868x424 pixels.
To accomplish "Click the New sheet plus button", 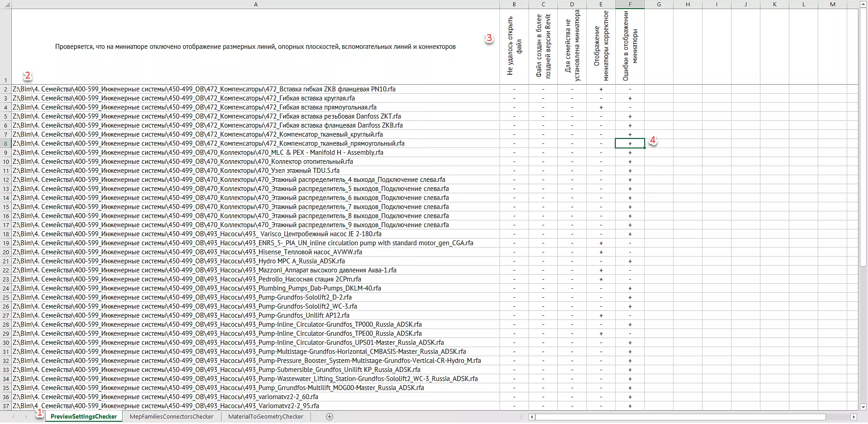I will pos(330,417).
